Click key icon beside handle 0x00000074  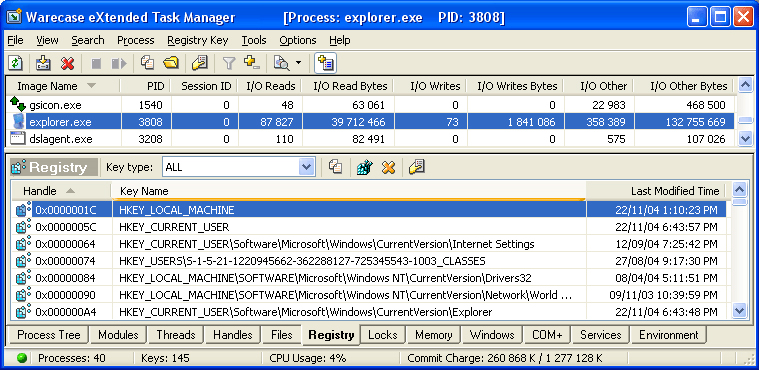[x=23, y=261]
